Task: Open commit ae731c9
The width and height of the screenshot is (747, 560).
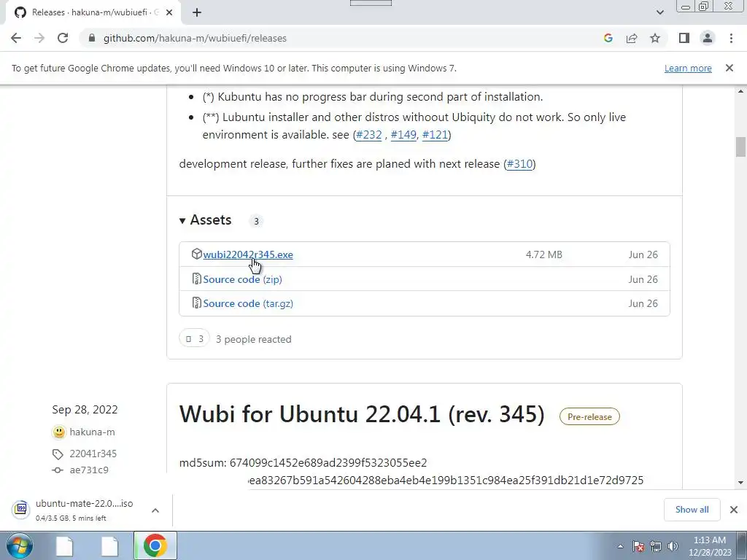Action: [88, 470]
